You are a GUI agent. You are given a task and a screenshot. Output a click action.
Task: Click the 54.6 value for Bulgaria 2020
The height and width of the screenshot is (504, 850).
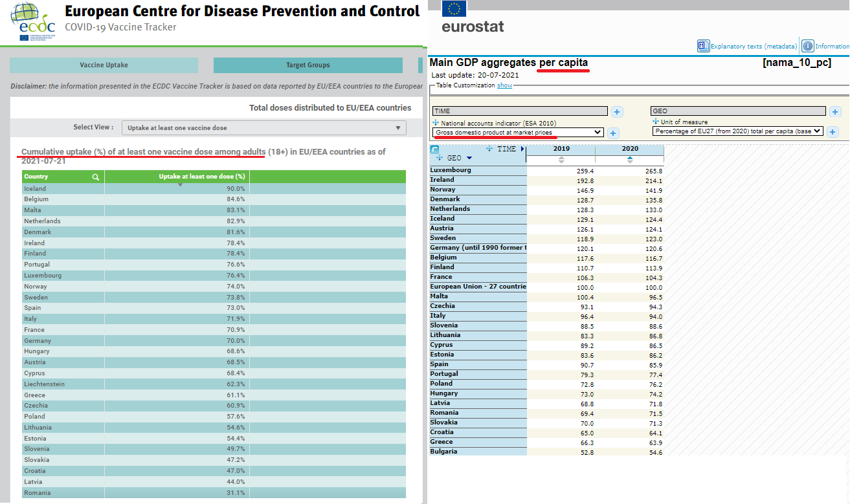click(x=656, y=452)
